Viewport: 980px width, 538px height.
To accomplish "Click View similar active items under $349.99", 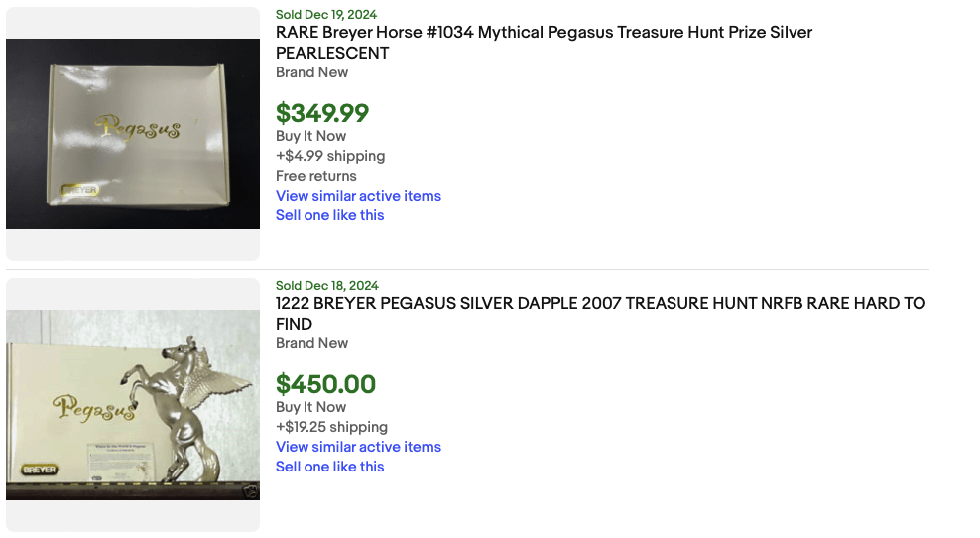I will click(x=358, y=196).
